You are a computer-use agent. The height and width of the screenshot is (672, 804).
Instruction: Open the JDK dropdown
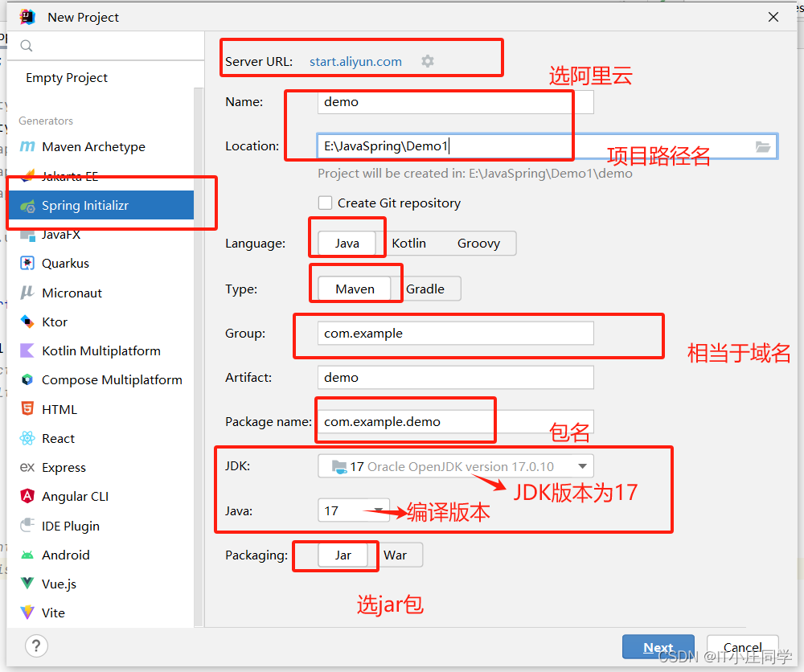[x=456, y=466]
